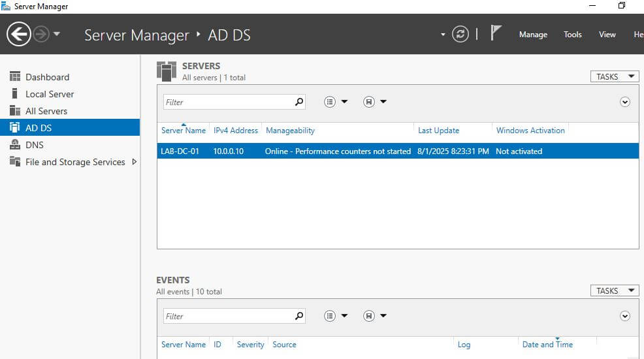Click the Local Server tower icon
Screen dimensions: 644x359
pyautogui.click(x=15, y=93)
